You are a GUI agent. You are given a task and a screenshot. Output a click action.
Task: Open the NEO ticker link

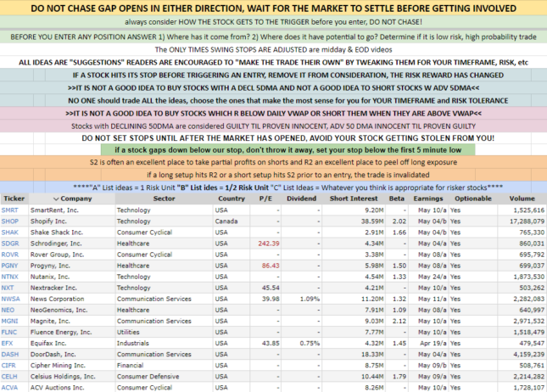click(x=8, y=310)
